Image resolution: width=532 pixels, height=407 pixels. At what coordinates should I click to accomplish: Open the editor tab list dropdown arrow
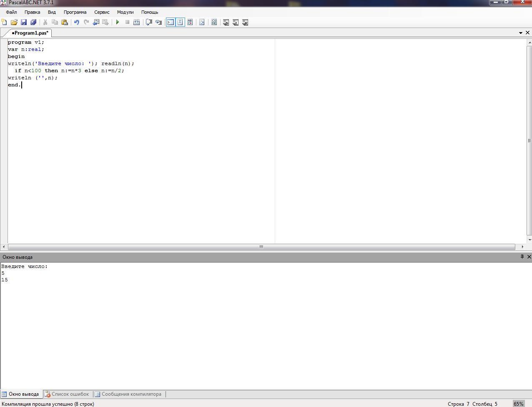tap(521, 33)
